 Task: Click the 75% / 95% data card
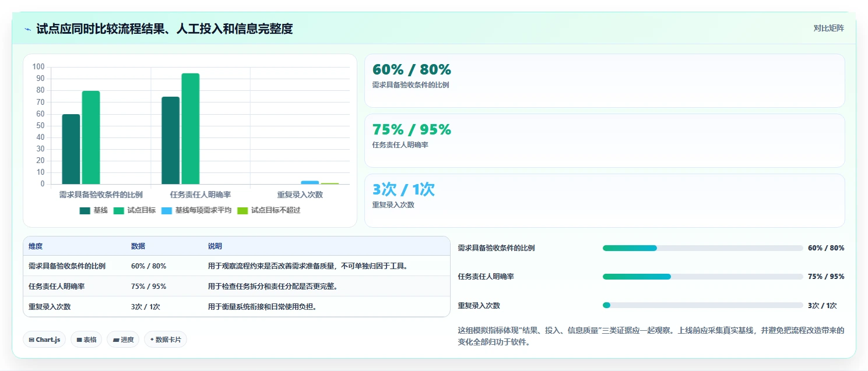coord(605,141)
